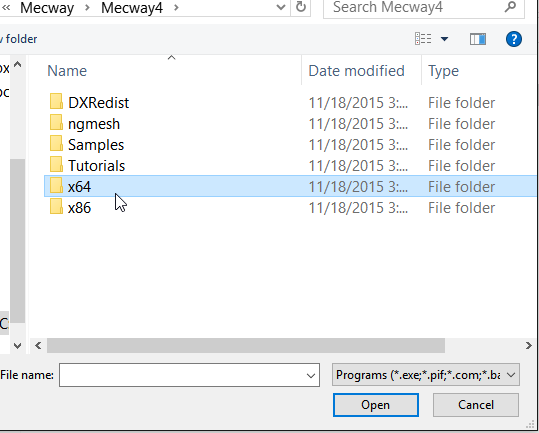
Task: Select the x86 folder icon
Action: click(x=56, y=207)
